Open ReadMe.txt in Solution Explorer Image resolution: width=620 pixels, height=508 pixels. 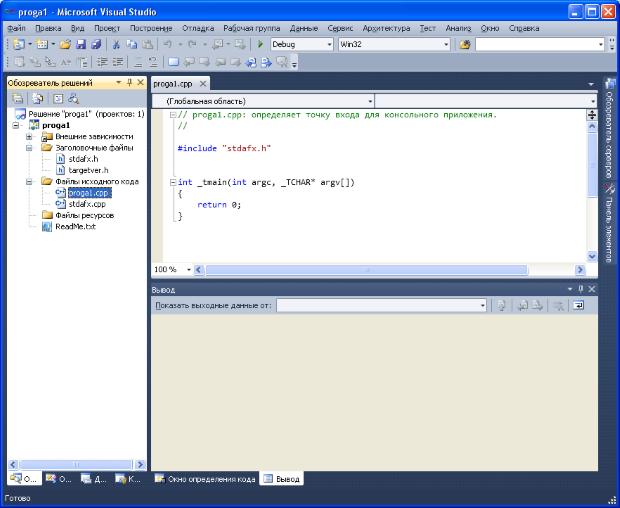pyautogui.click(x=75, y=226)
